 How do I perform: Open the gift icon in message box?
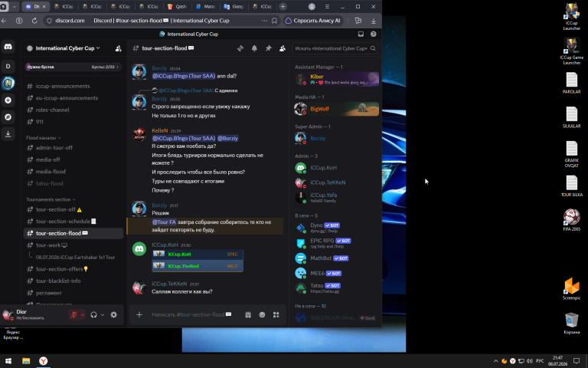248,314
